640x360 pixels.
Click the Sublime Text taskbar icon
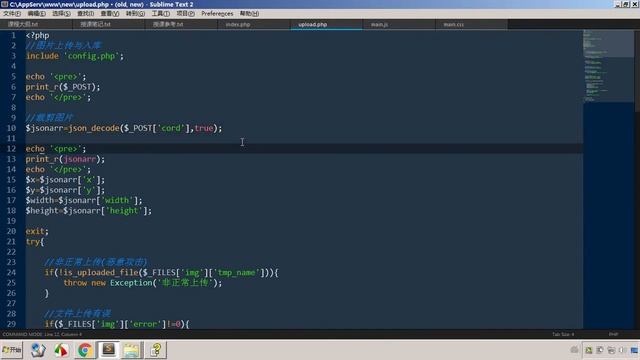tap(108, 350)
